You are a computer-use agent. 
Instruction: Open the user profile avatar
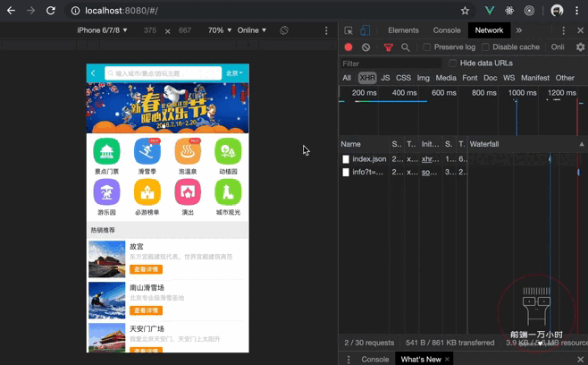(x=557, y=11)
